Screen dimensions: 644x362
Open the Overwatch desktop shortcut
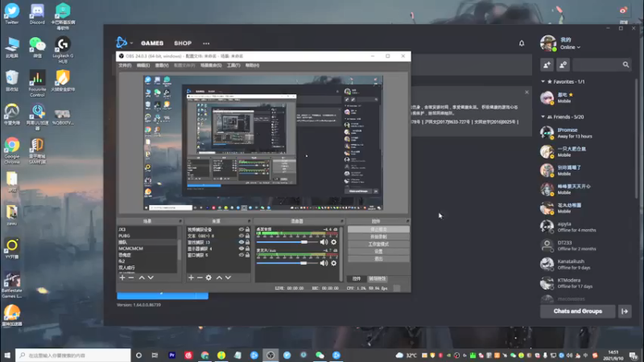click(12, 114)
